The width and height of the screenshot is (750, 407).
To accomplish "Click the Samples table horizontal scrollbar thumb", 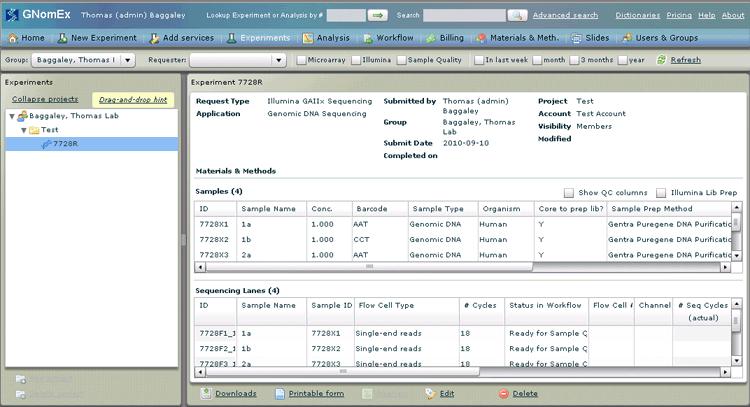I will 369,267.
